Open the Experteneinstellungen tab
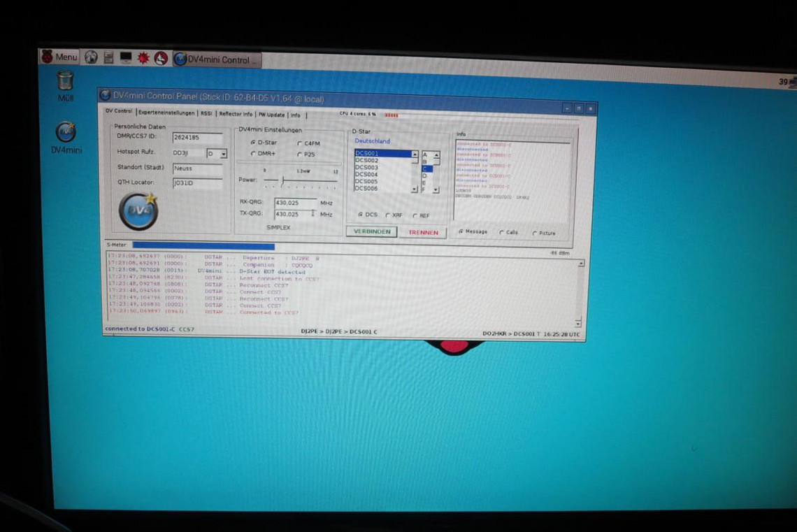 (166, 113)
